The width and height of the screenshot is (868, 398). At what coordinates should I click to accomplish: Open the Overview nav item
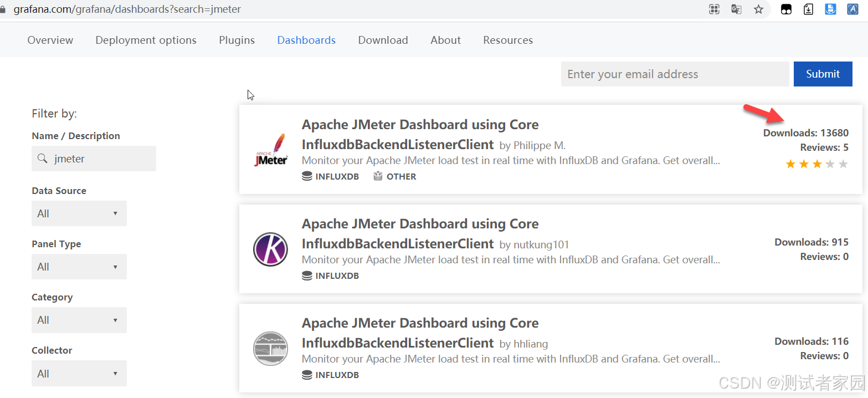pos(50,40)
